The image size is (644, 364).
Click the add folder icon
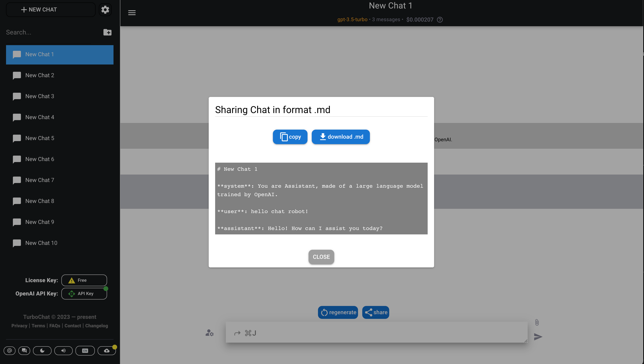107,32
